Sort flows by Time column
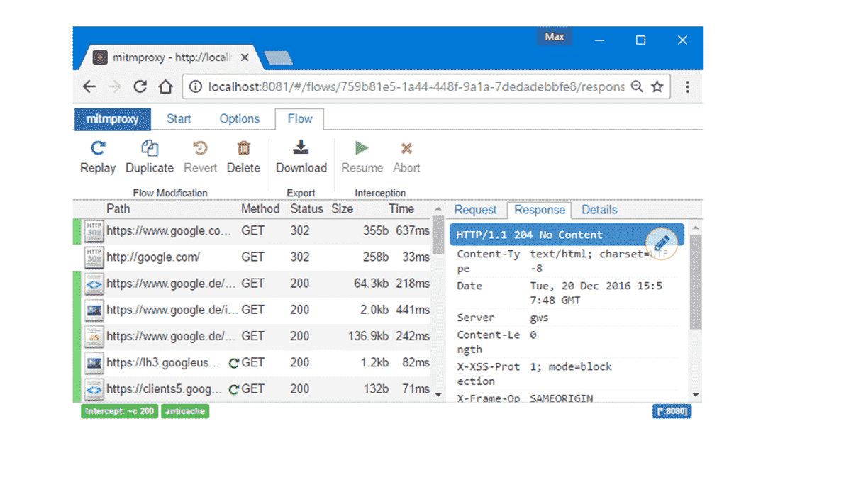The height and width of the screenshot is (504, 851). click(x=401, y=208)
